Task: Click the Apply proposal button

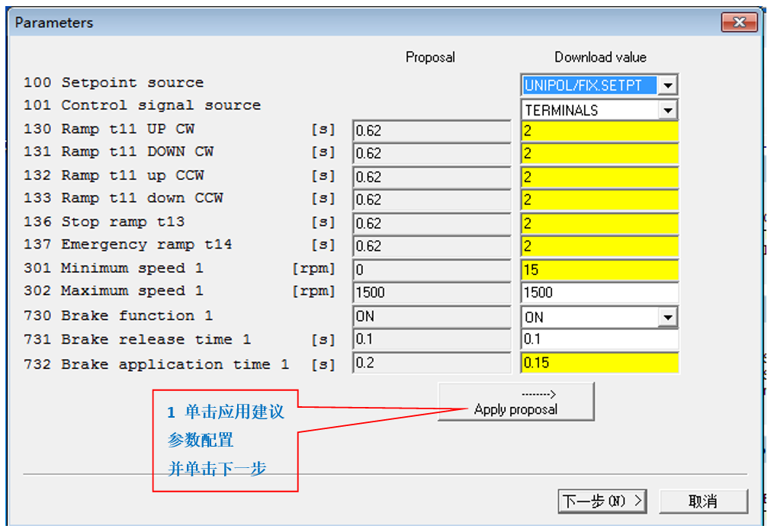Action: [x=515, y=402]
